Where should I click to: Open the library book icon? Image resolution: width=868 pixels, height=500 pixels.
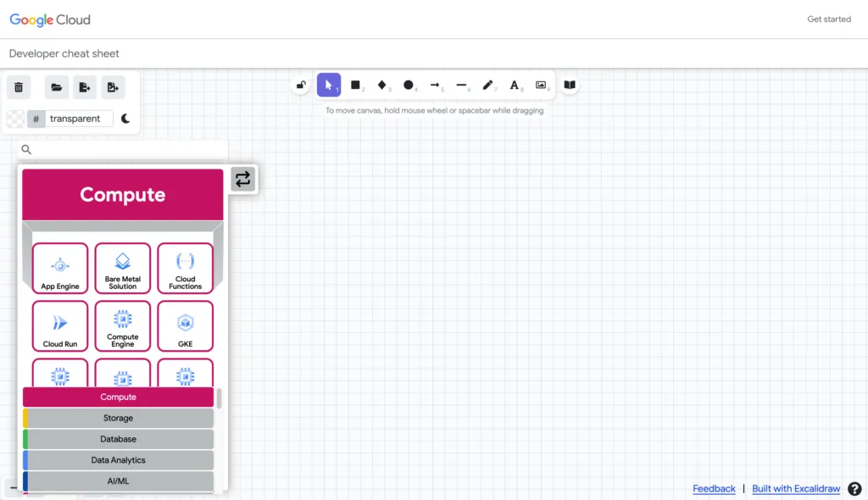tap(570, 86)
